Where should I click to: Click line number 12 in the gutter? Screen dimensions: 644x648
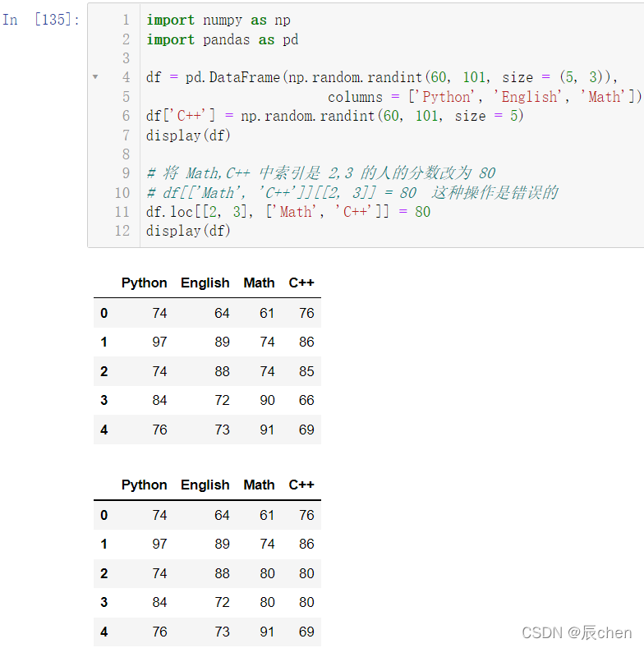(x=122, y=231)
